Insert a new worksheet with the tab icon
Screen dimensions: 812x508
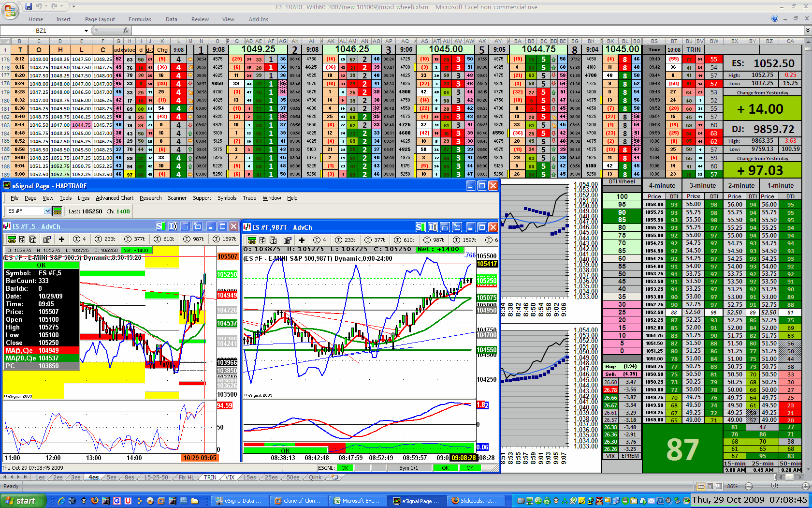click(x=334, y=477)
